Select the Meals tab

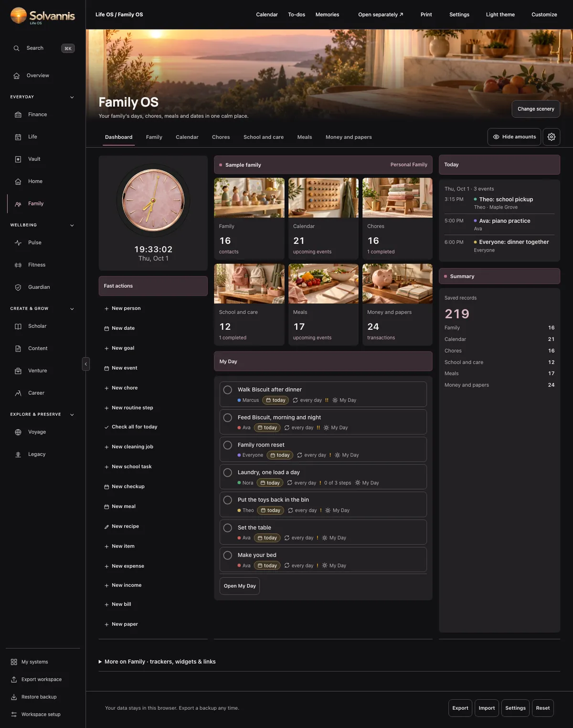(305, 137)
